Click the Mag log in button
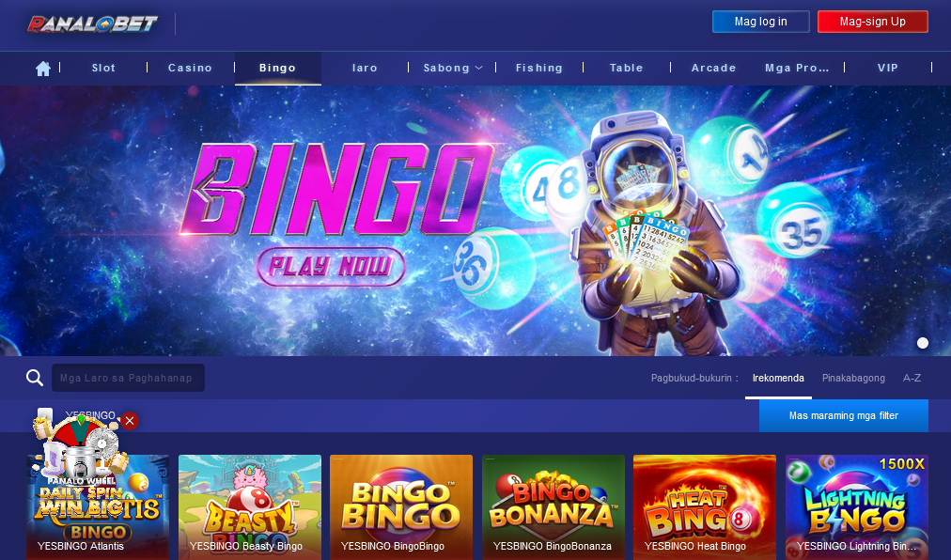 [760, 22]
